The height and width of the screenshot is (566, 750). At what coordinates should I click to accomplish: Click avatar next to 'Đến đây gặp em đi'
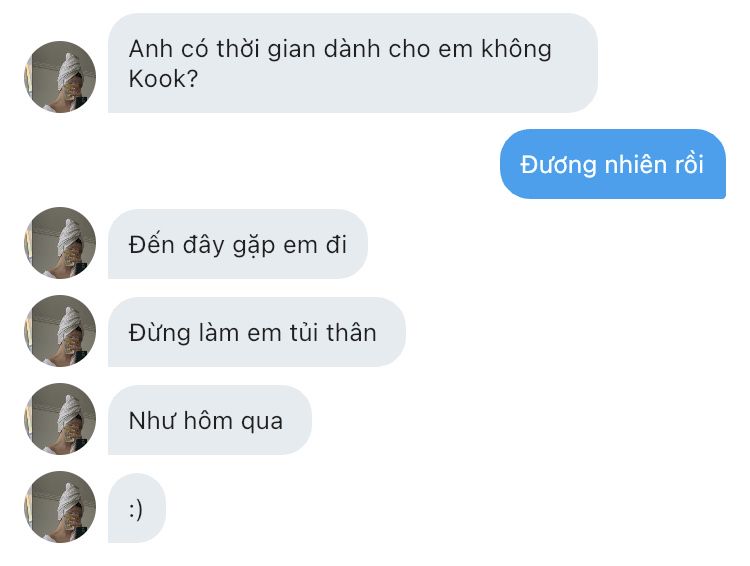60,243
